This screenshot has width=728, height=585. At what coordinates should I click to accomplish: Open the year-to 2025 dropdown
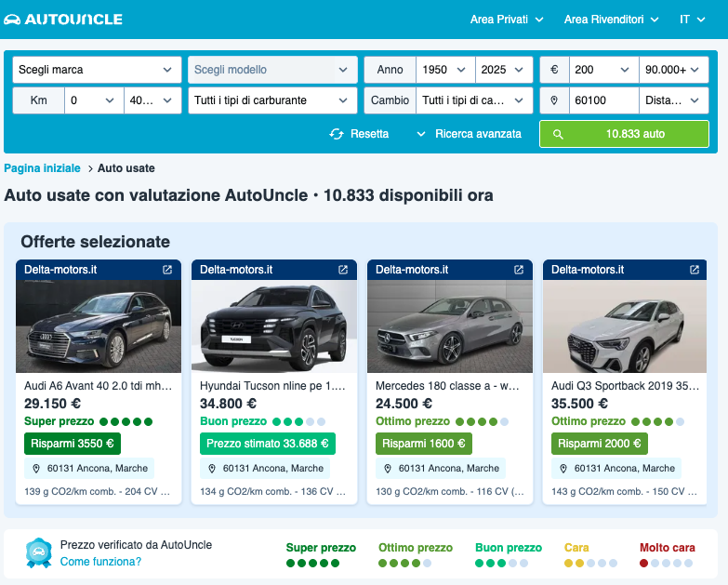pyautogui.click(x=504, y=70)
